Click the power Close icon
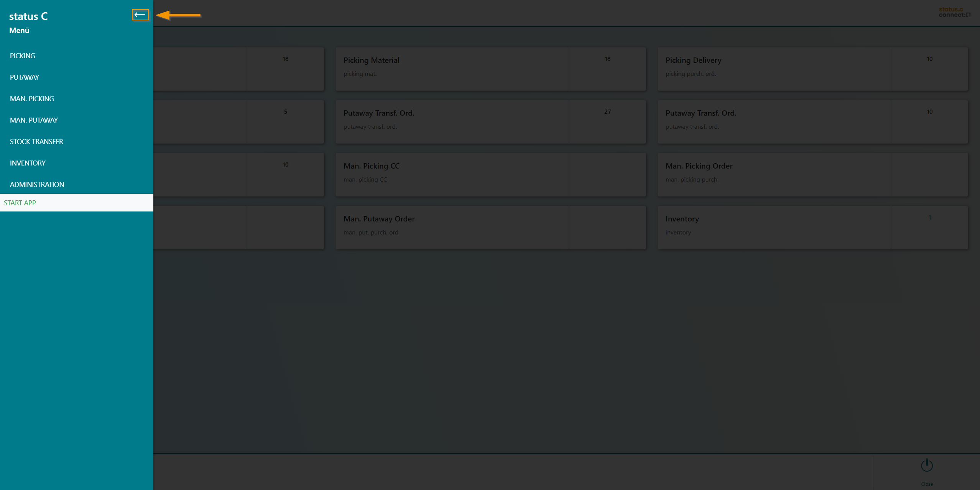 pyautogui.click(x=927, y=466)
